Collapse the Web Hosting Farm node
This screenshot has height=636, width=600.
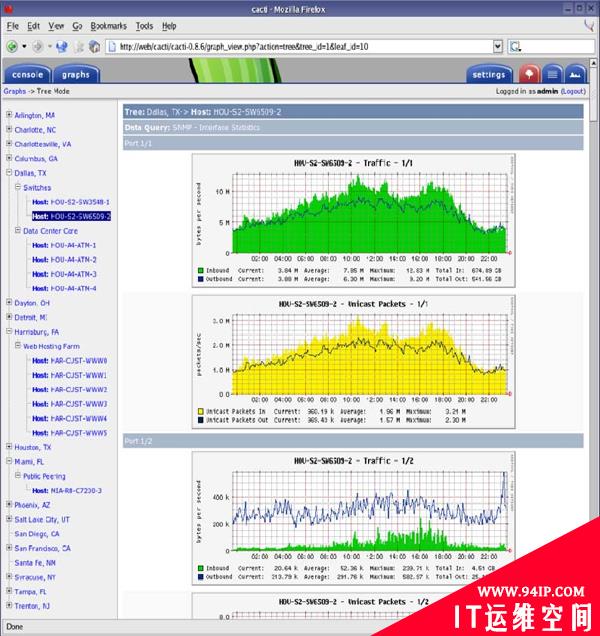[18, 346]
